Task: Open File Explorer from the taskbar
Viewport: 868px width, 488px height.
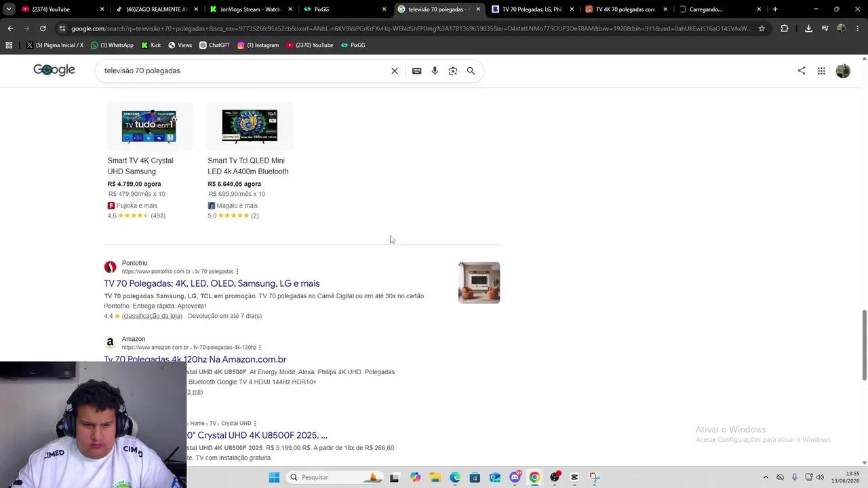Action: [435, 477]
